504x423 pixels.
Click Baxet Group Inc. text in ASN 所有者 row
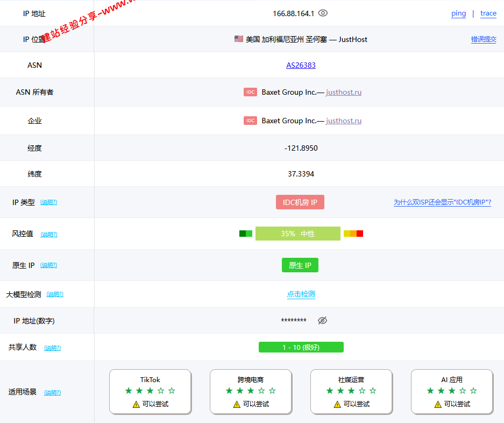coord(289,93)
